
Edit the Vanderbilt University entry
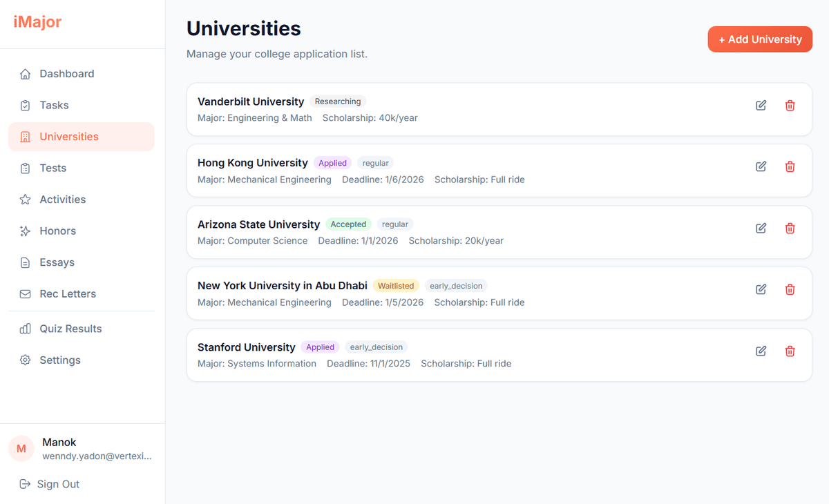[x=761, y=105]
